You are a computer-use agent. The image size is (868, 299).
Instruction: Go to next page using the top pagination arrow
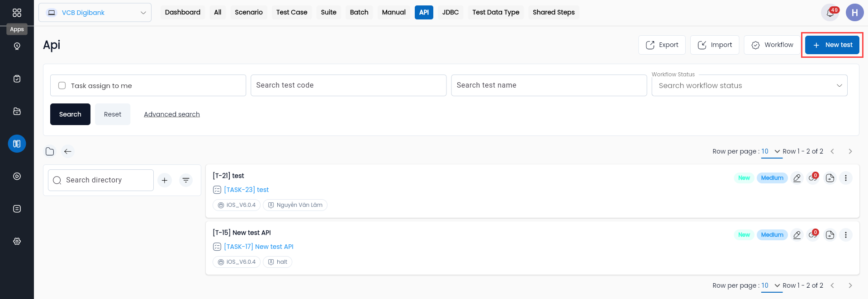850,151
